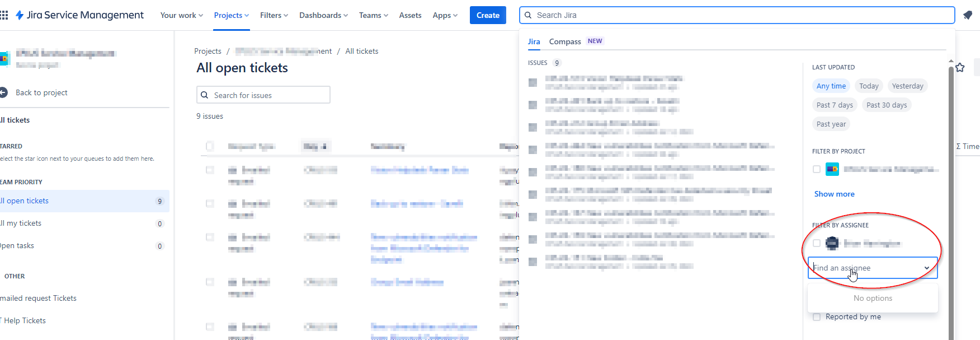Image resolution: width=980 pixels, height=340 pixels.
Task: Click the blue Create button
Action: pyautogui.click(x=488, y=15)
